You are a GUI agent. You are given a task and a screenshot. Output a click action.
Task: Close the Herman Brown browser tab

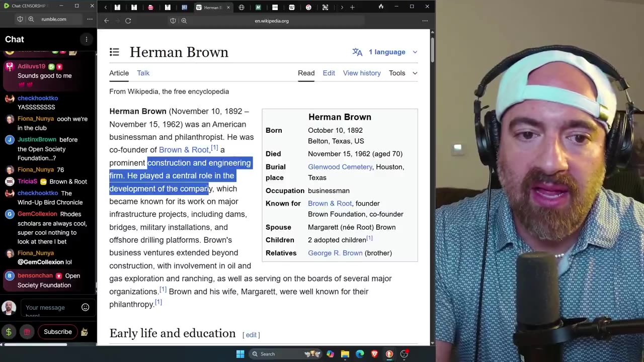point(228,8)
